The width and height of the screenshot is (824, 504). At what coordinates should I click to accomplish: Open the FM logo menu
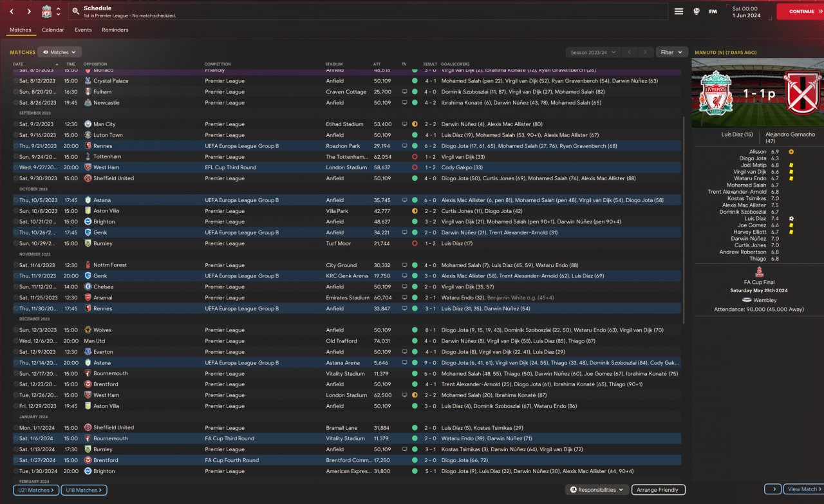click(713, 12)
